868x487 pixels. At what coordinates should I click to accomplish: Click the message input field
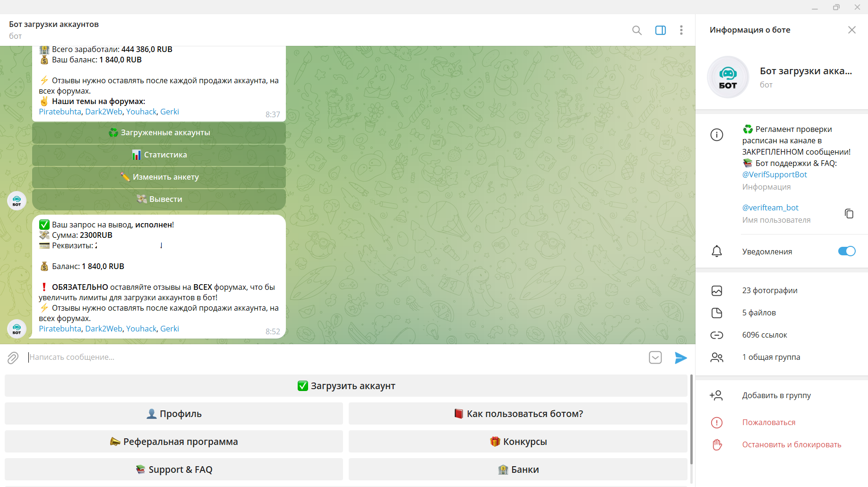pyautogui.click(x=331, y=357)
